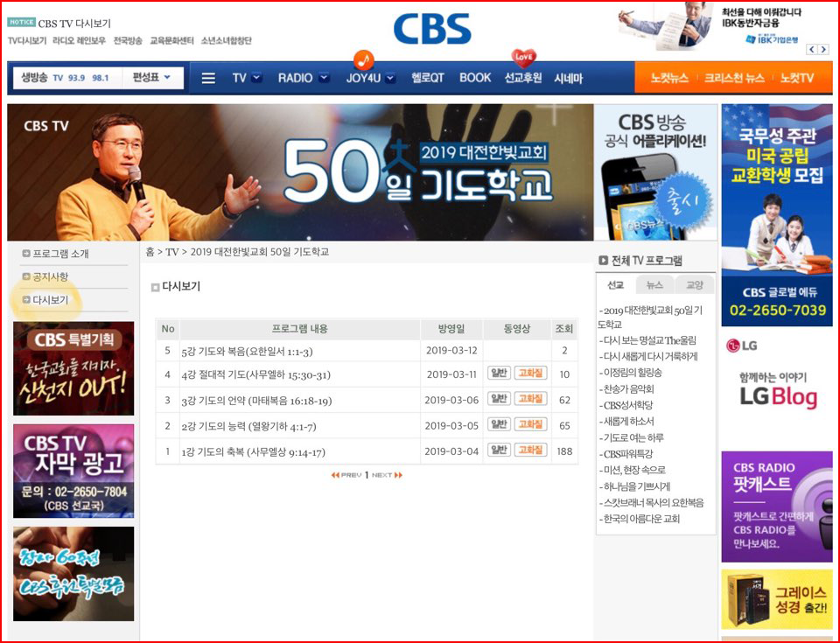The image size is (840, 643).
Task: Click the next arrow on the top ad banner
Action: pyautogui.click(x=823, y=49)
